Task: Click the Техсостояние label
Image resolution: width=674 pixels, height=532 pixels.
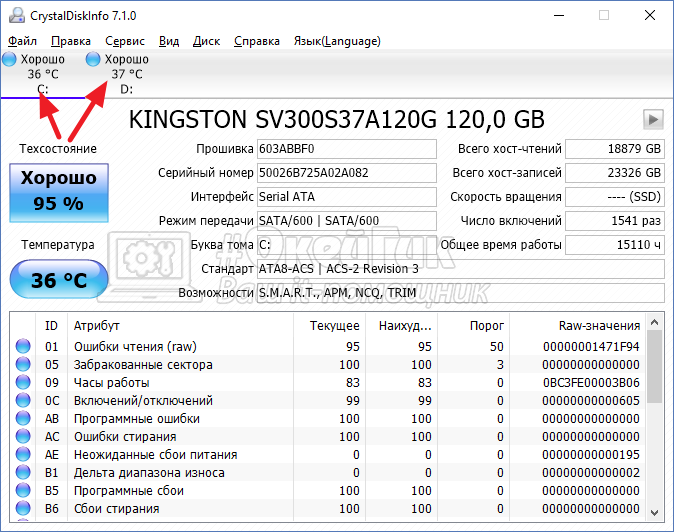Action: pyautogui.click(x=58, y=149)
